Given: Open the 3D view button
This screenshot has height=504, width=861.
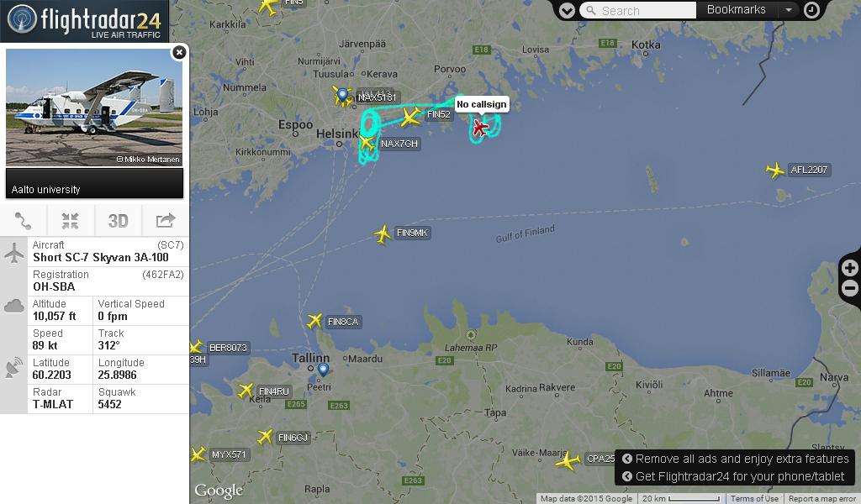Looking at the screenshot, I should click(x=118, y=221).
